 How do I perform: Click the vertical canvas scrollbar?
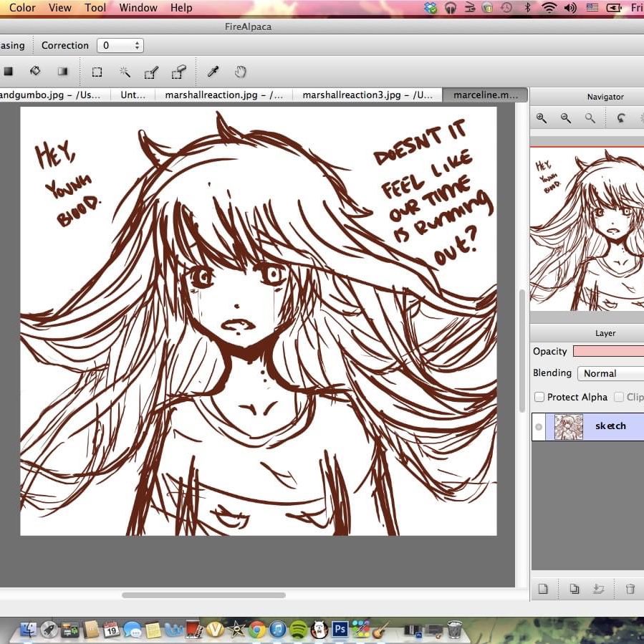click(522, 351)
